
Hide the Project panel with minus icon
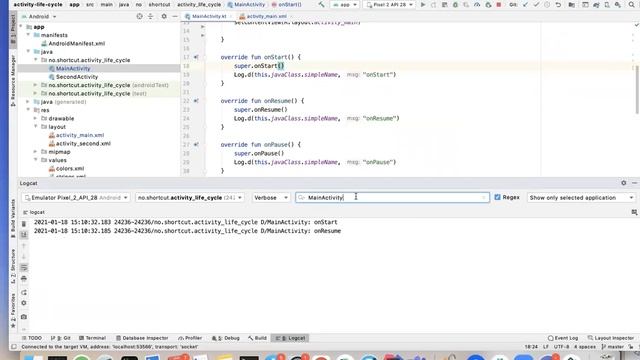[x=175, y=16]
